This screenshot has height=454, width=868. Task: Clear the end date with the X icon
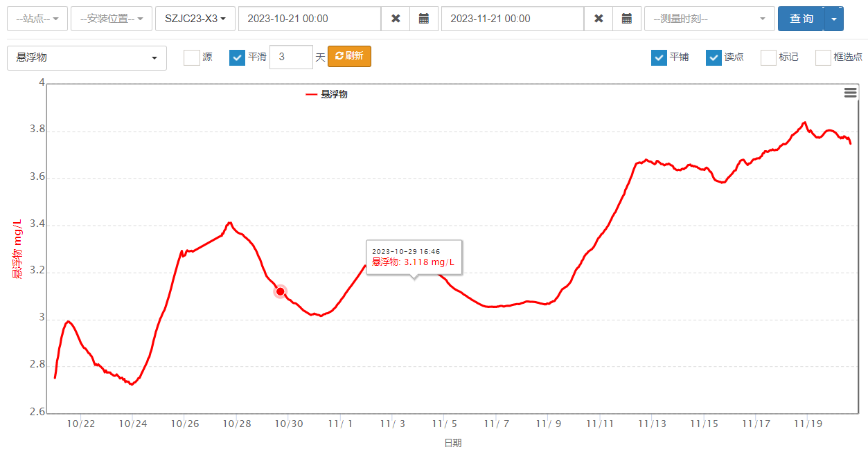599,19
